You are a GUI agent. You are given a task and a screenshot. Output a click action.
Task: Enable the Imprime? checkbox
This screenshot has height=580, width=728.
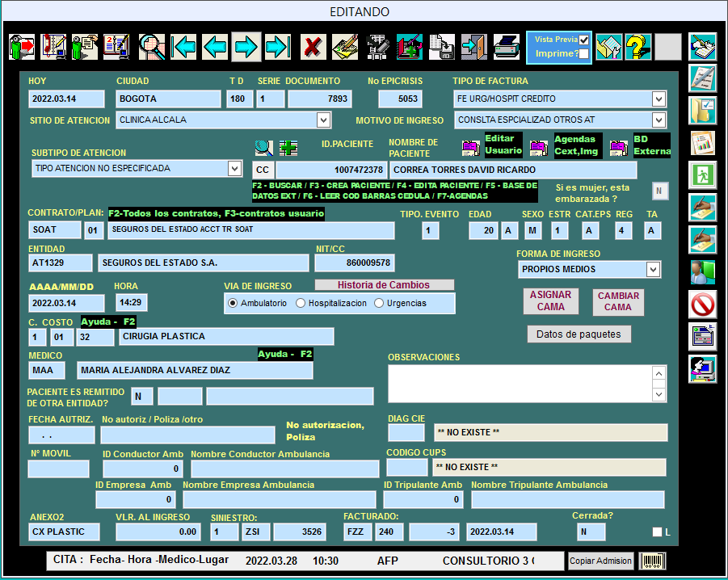(584, 54)
